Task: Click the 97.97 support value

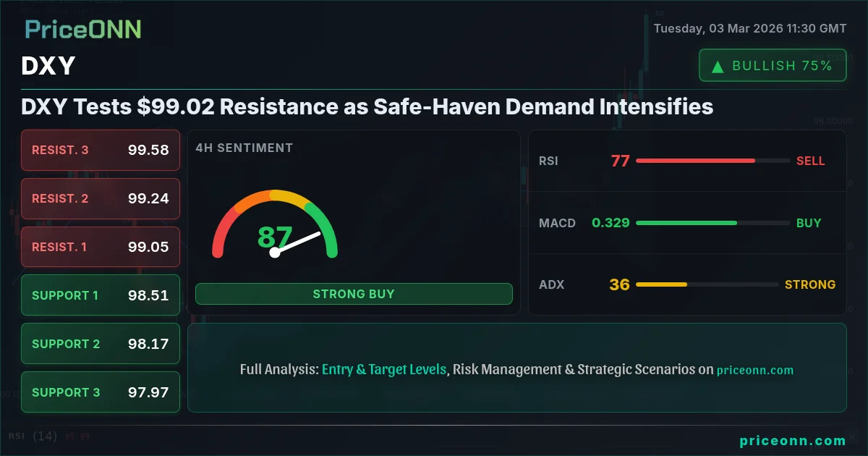Action: 148,392
